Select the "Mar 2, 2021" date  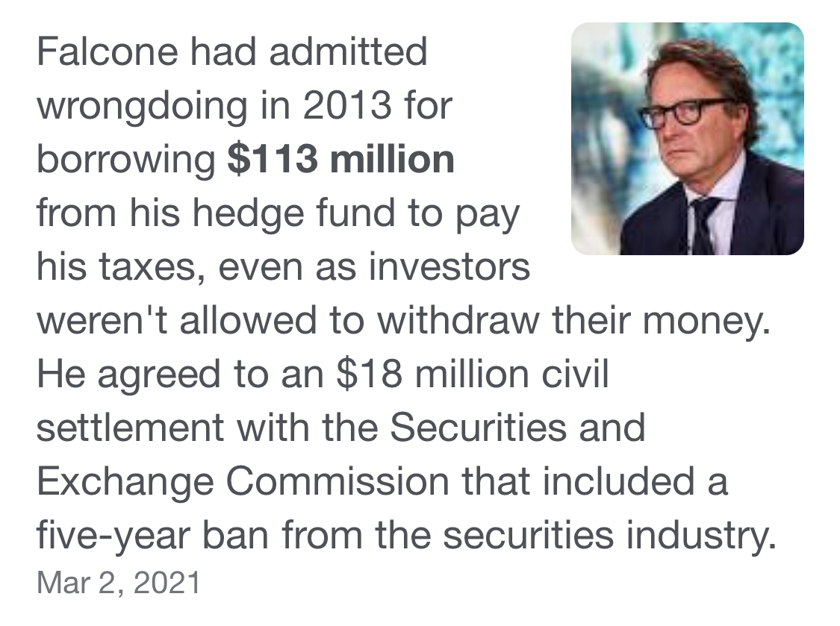pyautogui.click(x=119, y=582)
